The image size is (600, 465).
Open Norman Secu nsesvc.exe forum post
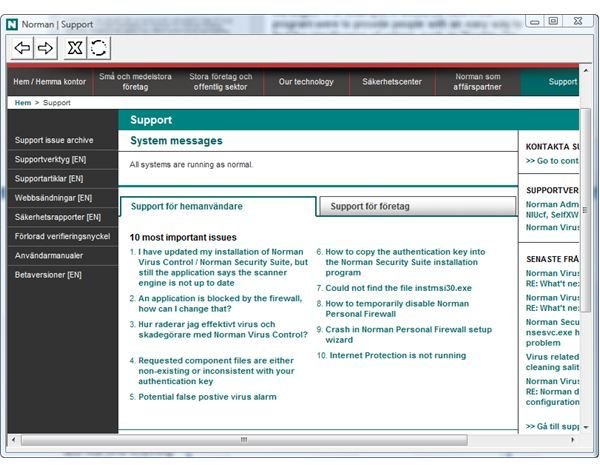coord(552,332)
